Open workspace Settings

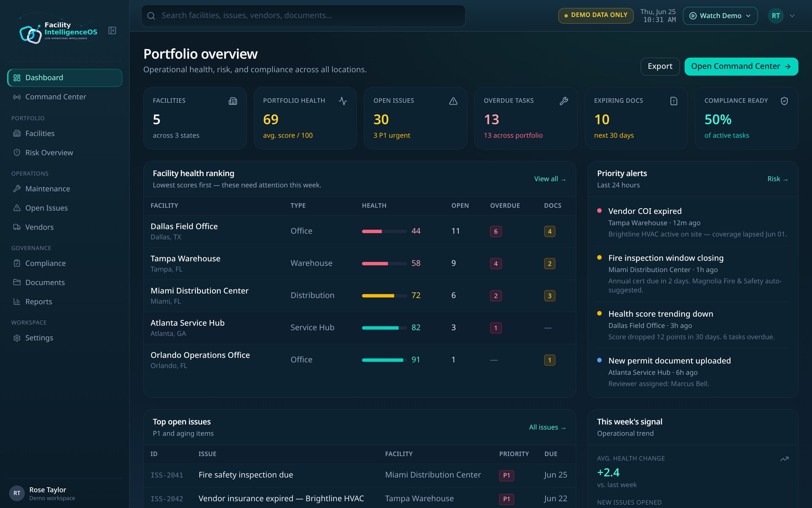(65, 338)
